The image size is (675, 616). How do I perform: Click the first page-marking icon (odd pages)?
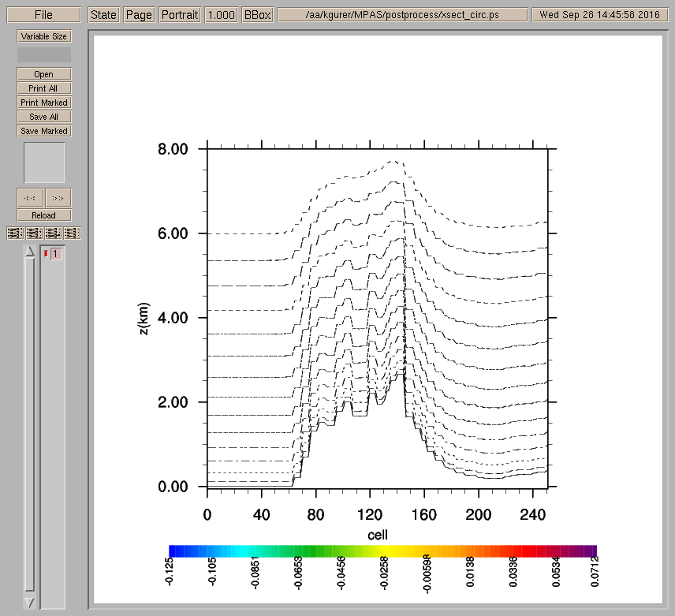(15, 233)
